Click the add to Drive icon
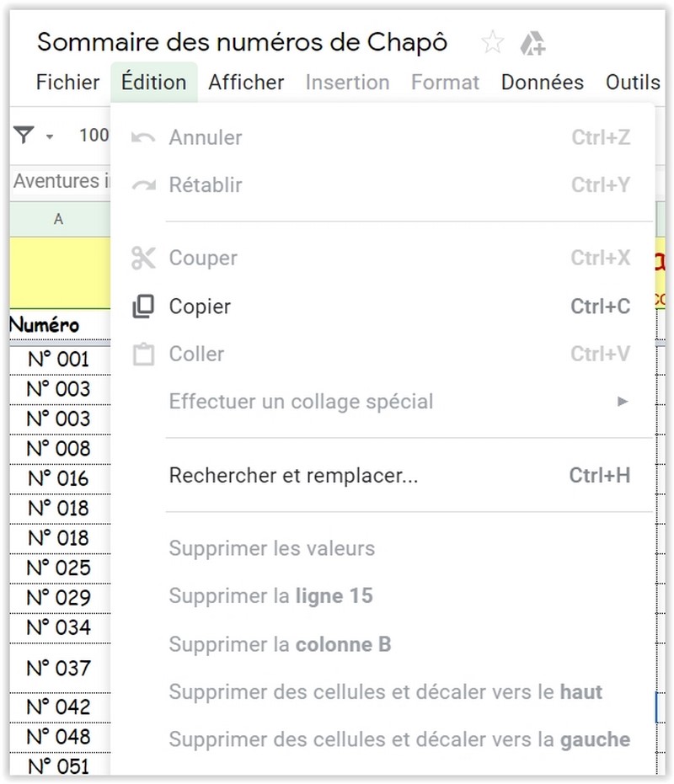Viewport: 674px width, 784px height. [x=532, y=43]
